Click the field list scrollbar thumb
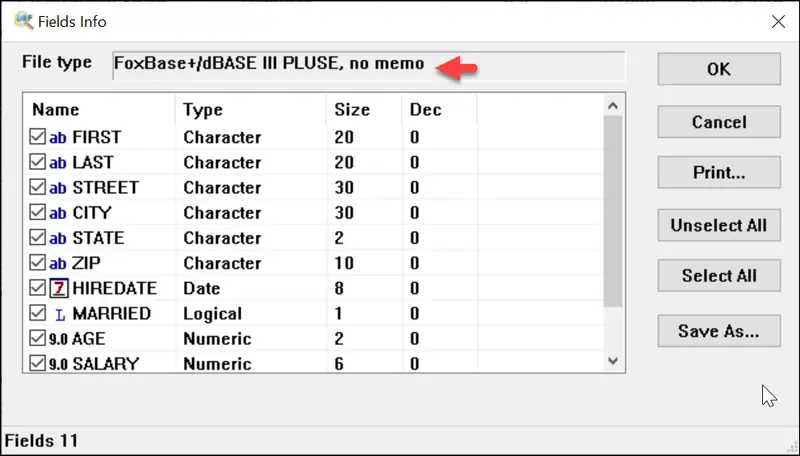Viewport: 800px width, 456px height. [x=613, y=212]
